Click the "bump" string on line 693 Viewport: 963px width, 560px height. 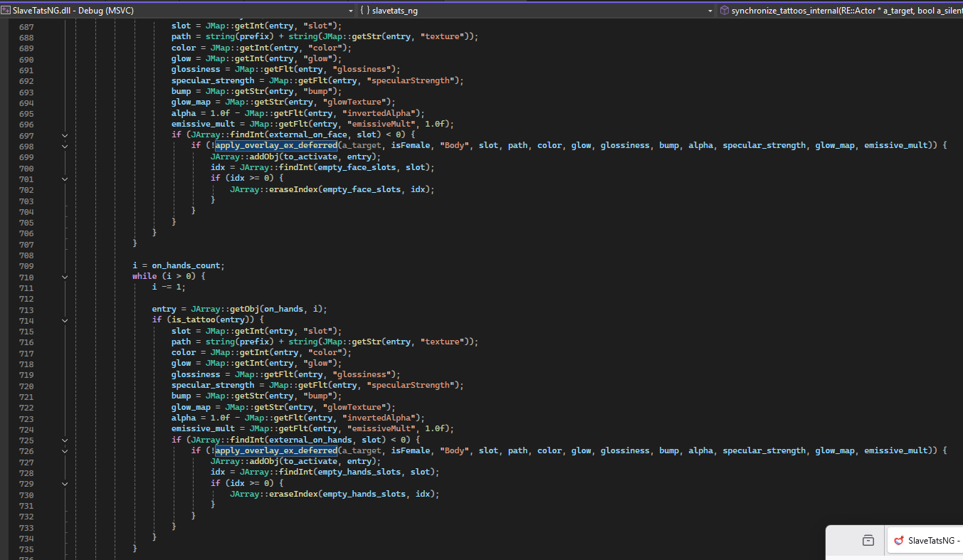click(x=320, y=91)
